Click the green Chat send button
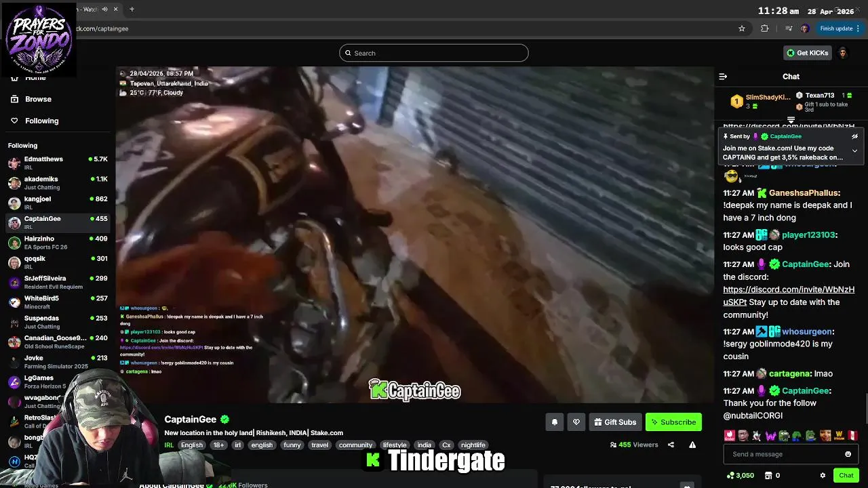The height and width of the screenshot is (488, 868). click(x=846, y=476)
